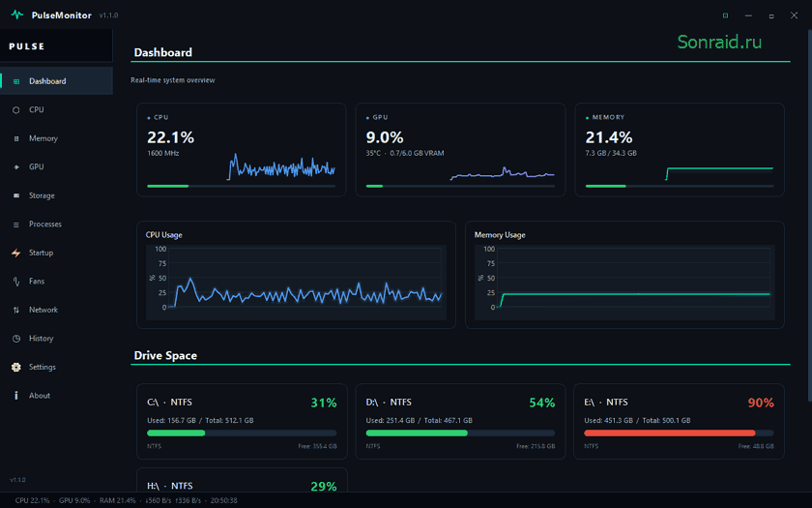
Task: Click the History clock icon in sidebar
Action: click(x=16, y=339)
